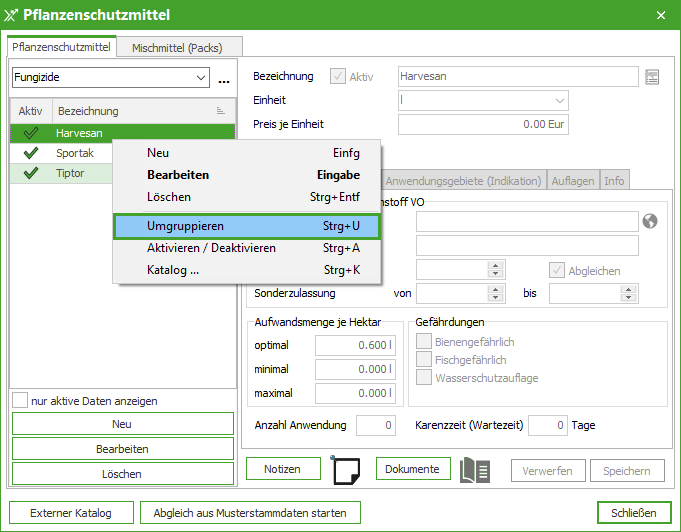The image size is (681, 532).
Task: Click spinner of field left of Abgleichen
Action: 496,270
